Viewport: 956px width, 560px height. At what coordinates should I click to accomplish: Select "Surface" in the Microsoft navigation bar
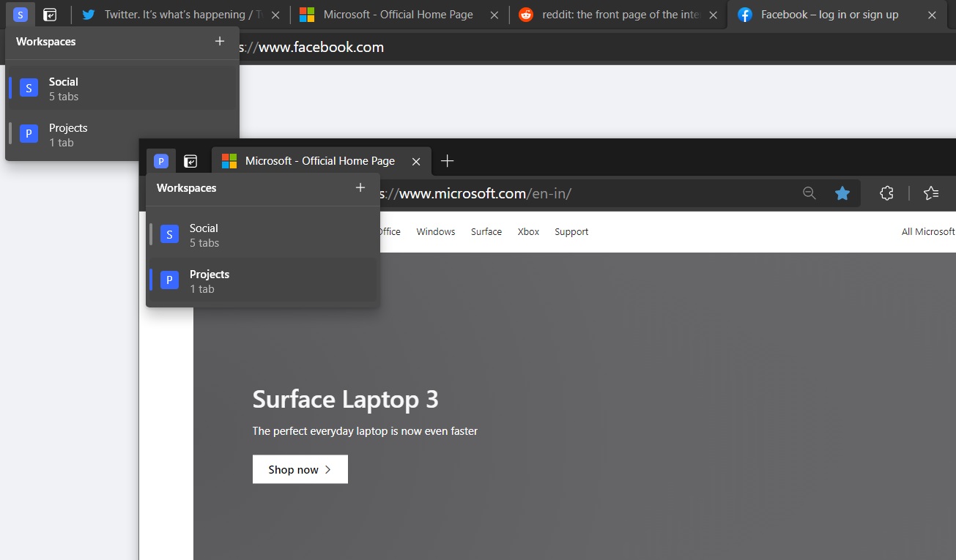[x=486, y=231]
